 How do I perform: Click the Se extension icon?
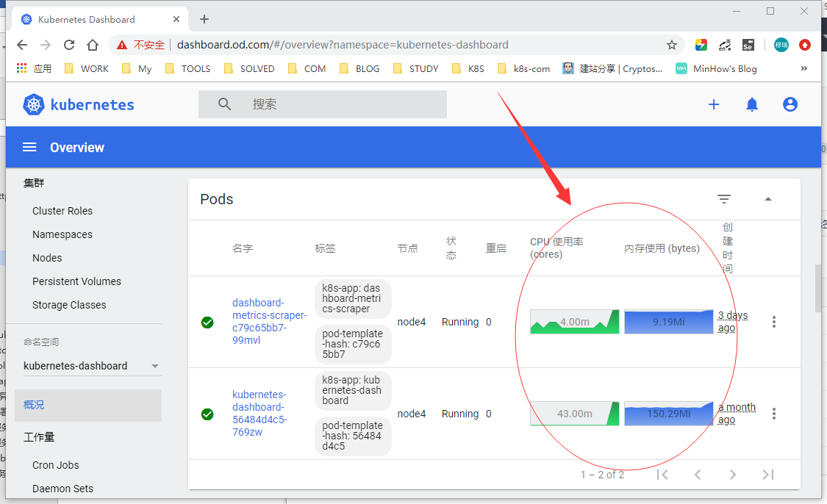[748, 45]
